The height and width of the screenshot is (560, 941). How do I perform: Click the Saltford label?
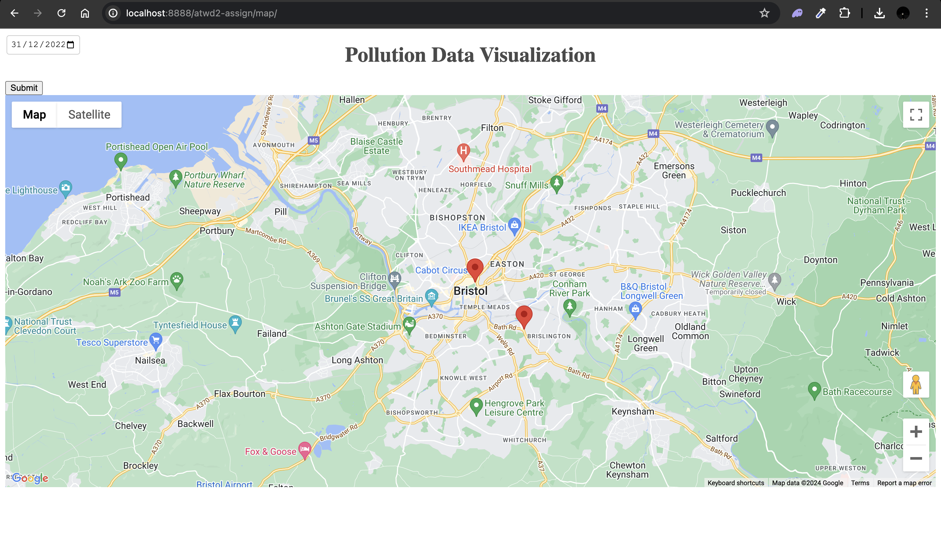[x=721, y=438]
